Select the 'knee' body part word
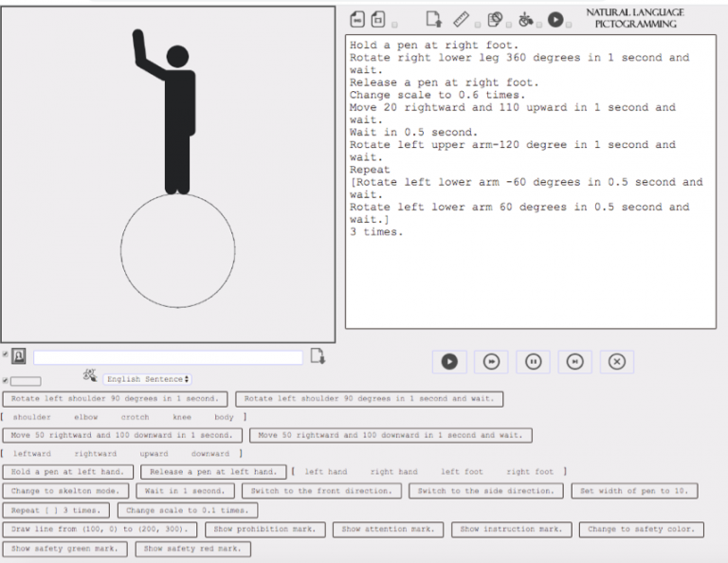The image size is (728, 563). coord(182,417)
